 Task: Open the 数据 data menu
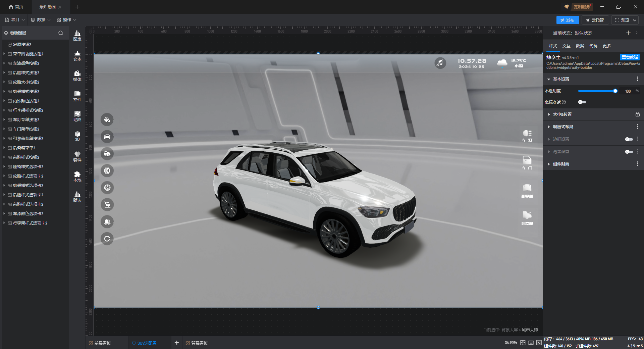41,20
